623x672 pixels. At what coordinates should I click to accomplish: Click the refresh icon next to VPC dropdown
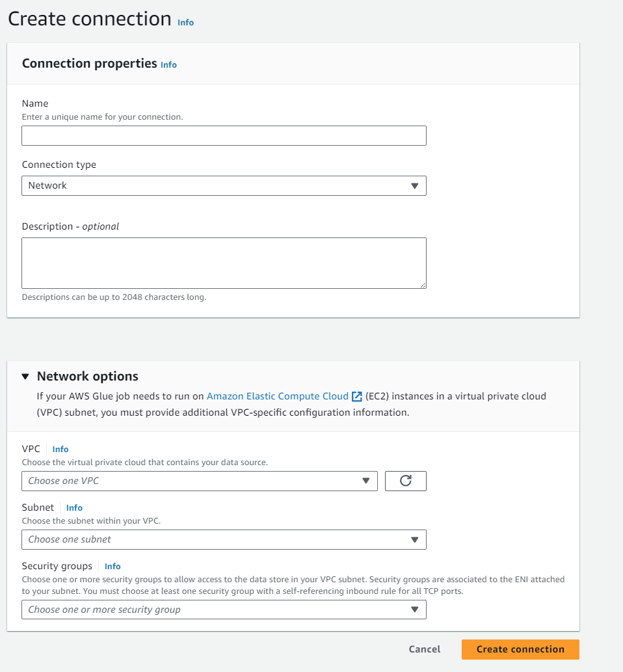point(405,481)
